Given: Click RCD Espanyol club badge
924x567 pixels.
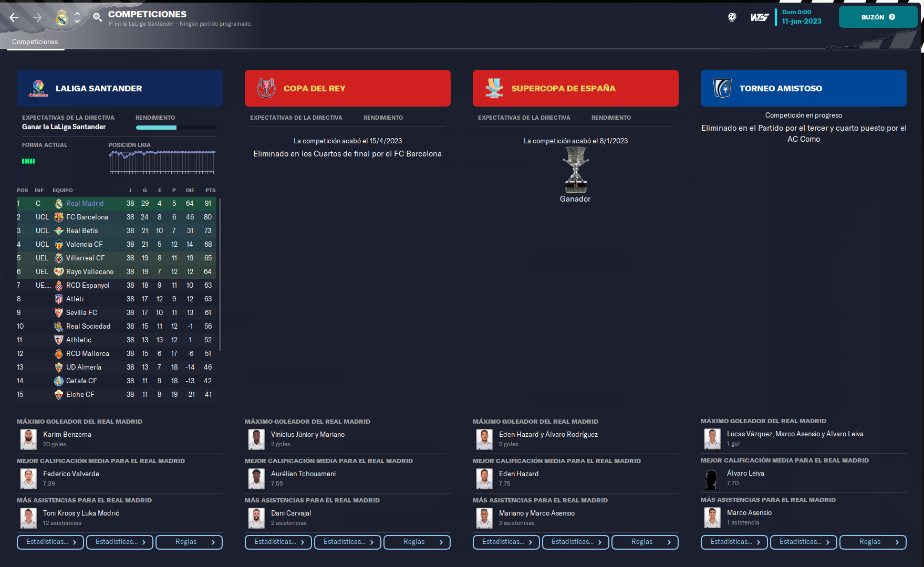Looking at the screenshot, I should 59,285.
